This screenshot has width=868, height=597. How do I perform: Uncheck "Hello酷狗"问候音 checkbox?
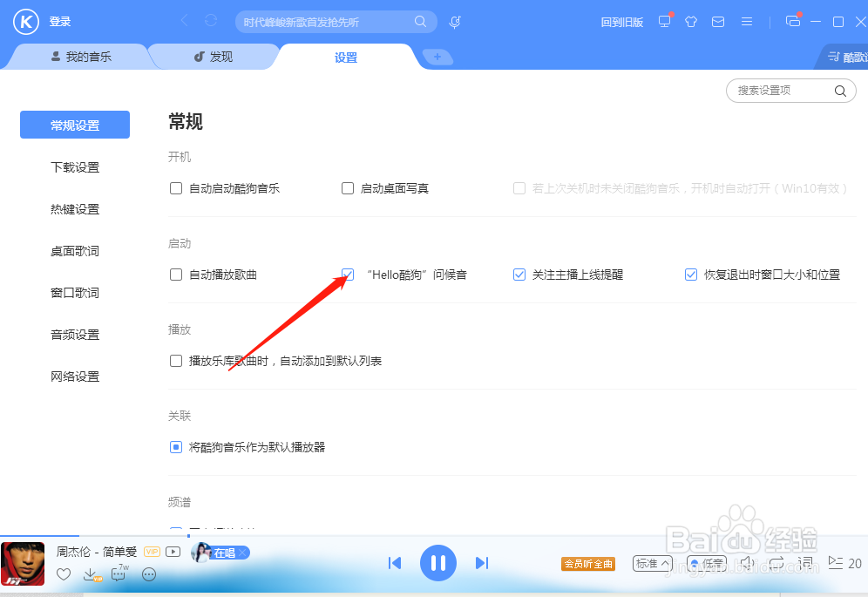coord(348,275)
